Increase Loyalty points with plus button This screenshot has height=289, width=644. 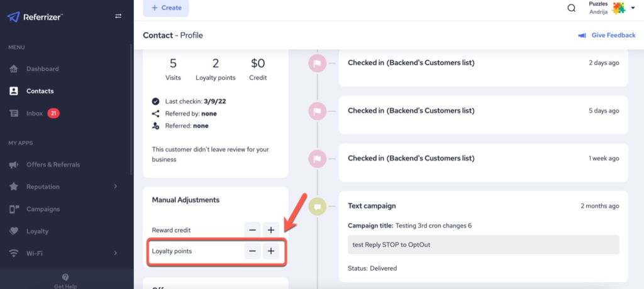270,251
